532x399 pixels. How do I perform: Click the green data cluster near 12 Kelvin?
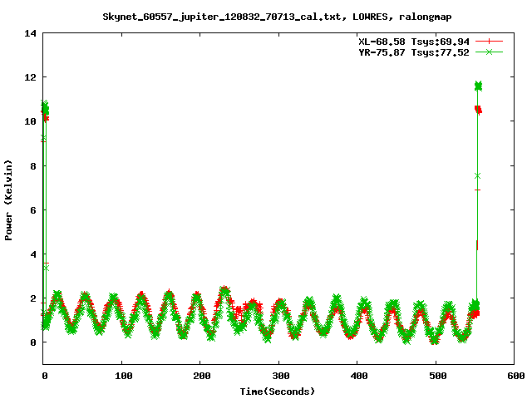478,86
